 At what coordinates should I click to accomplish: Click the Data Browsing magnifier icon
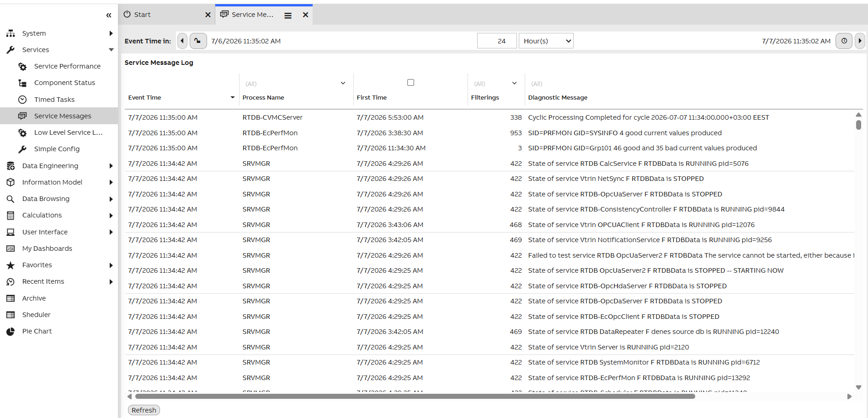pyautogui.click(x=11, y=199)
